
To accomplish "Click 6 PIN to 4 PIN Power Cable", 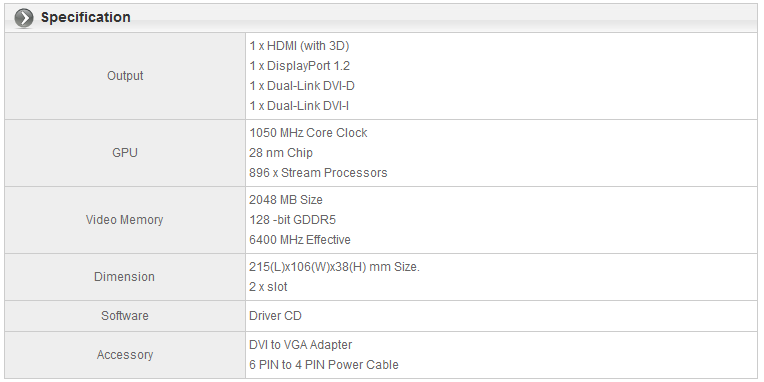I will pos(324,365).
